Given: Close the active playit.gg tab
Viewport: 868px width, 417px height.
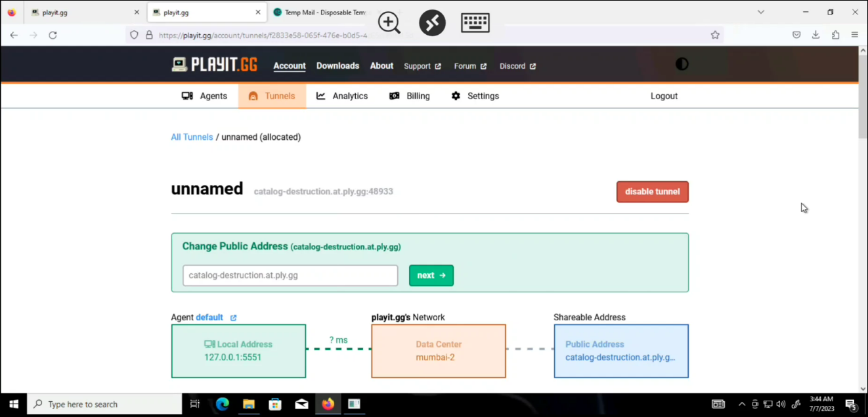Looking at the screenshot, I should [259, 12].
